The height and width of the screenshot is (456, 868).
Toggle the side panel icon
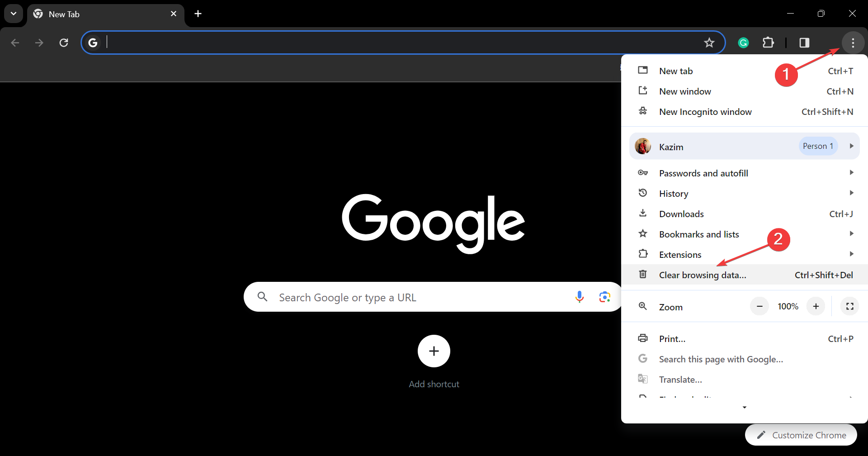804,43
